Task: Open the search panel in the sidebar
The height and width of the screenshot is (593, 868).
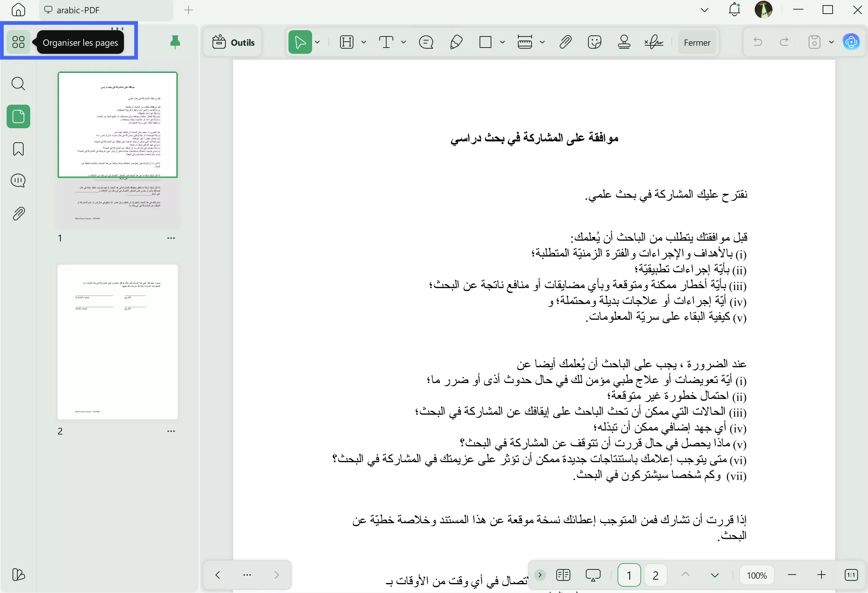Action: pyautogui.click(x=18, y=84)
